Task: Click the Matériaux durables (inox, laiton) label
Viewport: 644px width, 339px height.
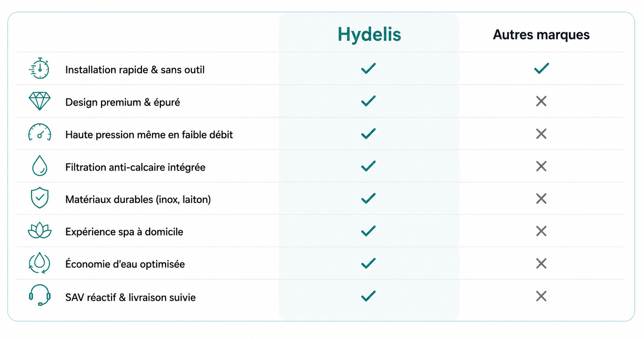Action: [x=138, y=199]
